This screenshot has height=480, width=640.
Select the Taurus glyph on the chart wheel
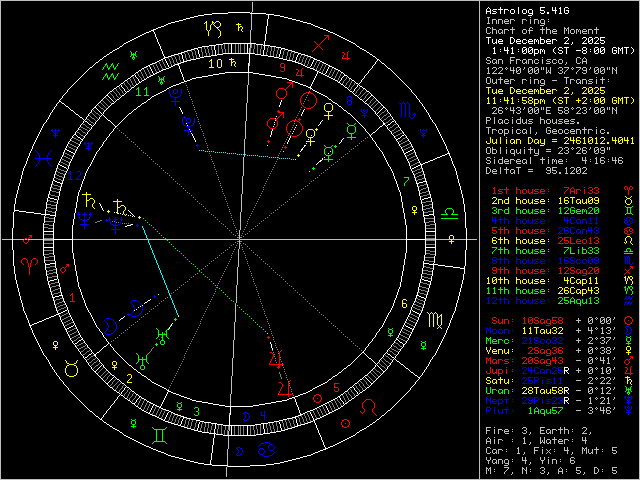[x=72, y=368]
